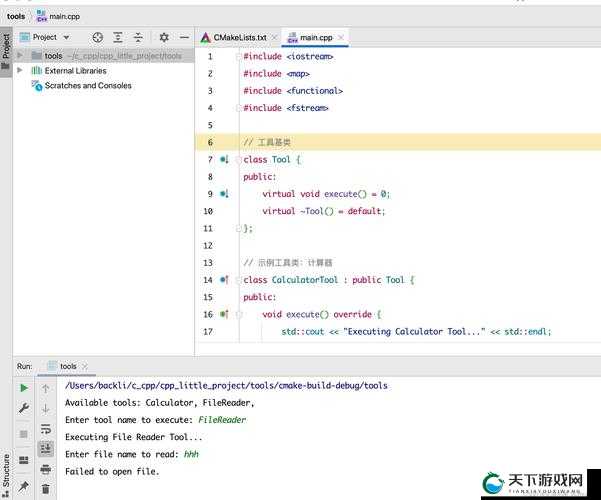Collapse execute() method fold on line 16
This screenshot has width=601, height=500.
tap(239, 315)
